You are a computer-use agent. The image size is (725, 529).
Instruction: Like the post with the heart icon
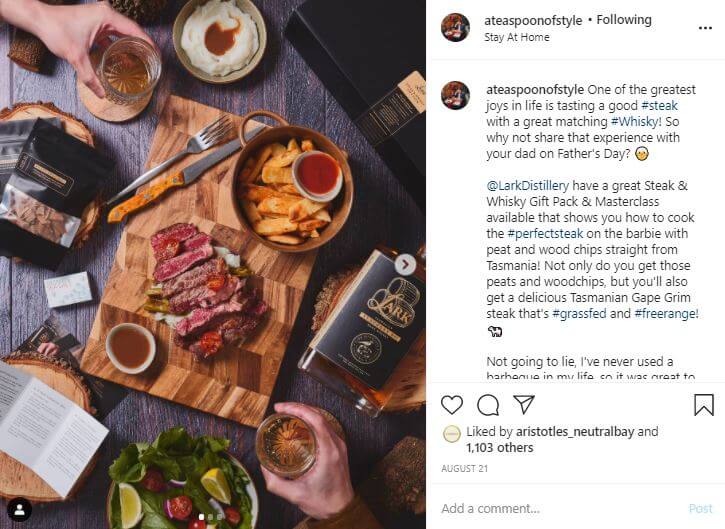452,405
